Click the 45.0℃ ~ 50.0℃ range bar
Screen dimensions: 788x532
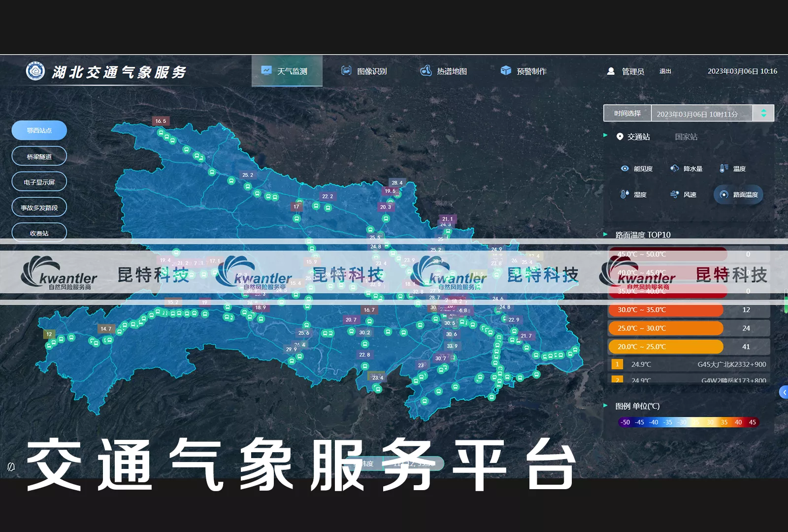668,254
